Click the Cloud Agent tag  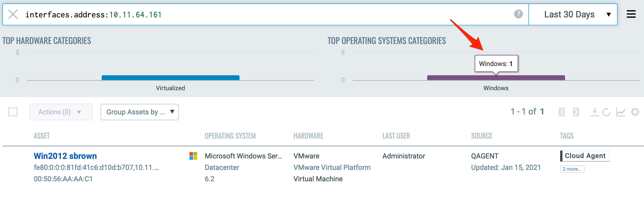(585, 156)
